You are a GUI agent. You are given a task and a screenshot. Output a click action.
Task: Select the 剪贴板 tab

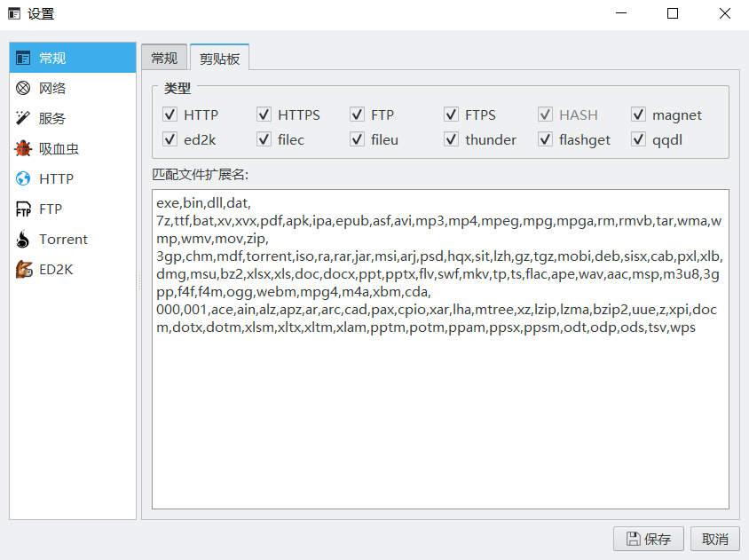(x=219, y=58)
